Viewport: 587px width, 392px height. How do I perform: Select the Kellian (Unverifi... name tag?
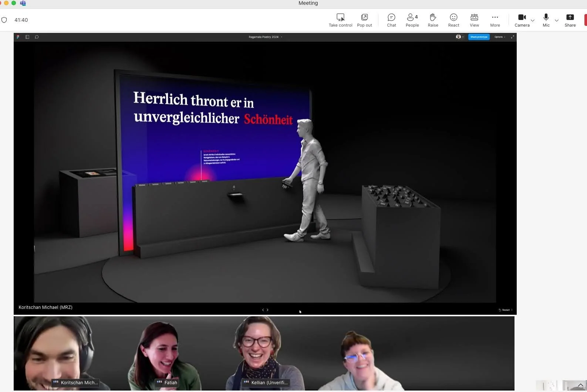tap(266, 383)
